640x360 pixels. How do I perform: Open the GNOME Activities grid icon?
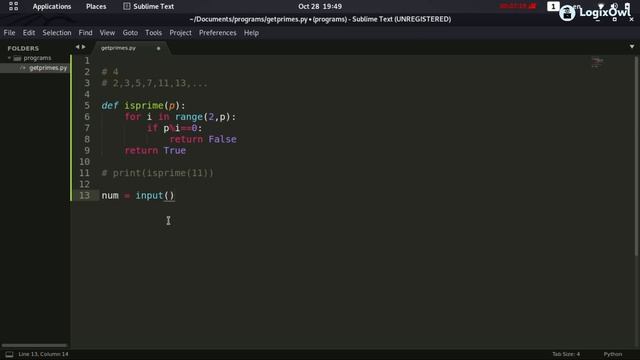(13, 6)
